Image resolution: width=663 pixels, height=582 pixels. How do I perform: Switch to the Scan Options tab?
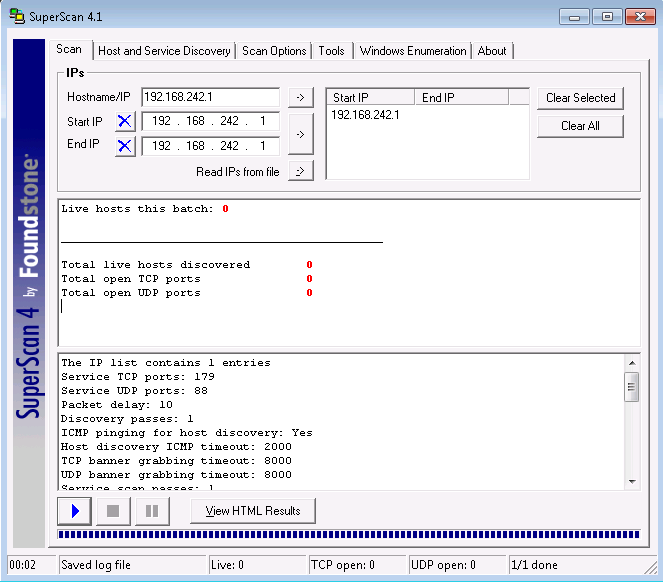[274, 51]
